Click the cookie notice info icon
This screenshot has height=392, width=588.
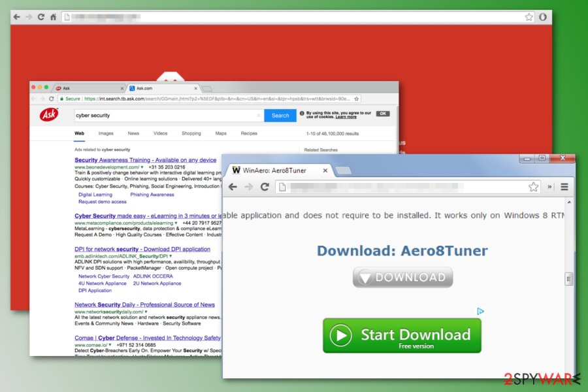(x=302, y=113)
